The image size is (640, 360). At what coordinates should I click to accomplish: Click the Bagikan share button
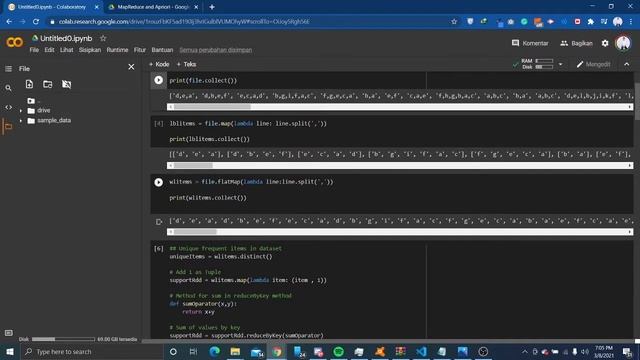click(x=576, y=43)
